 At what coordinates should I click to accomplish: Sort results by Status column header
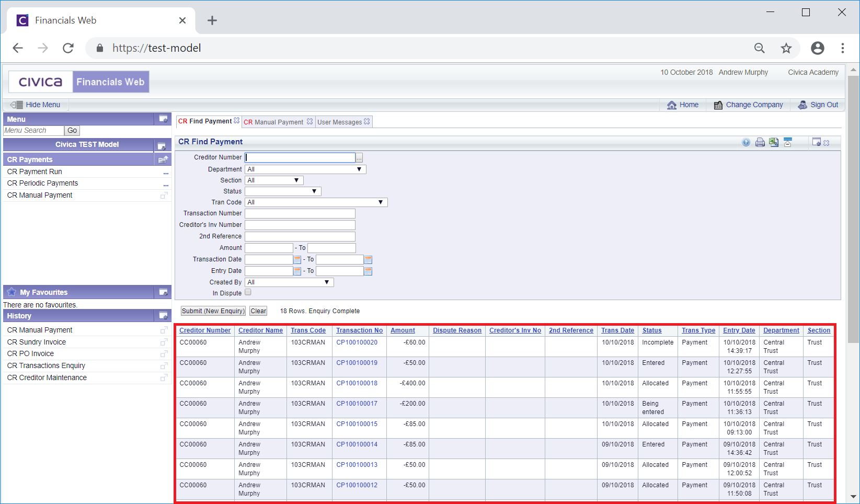(652, 330)
